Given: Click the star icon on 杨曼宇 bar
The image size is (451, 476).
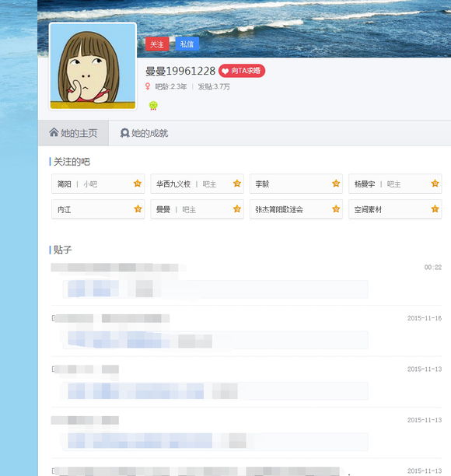Looking at the screenshot, I should coord(435,184).
